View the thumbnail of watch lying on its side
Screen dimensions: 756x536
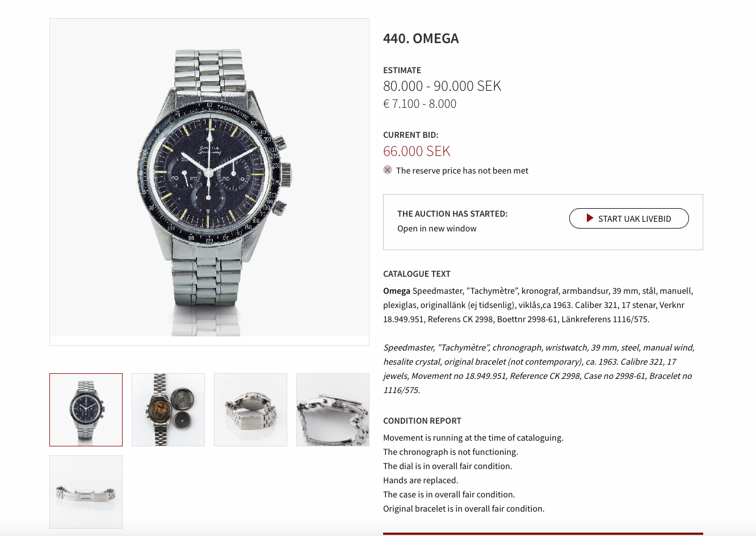coord(250,410)
